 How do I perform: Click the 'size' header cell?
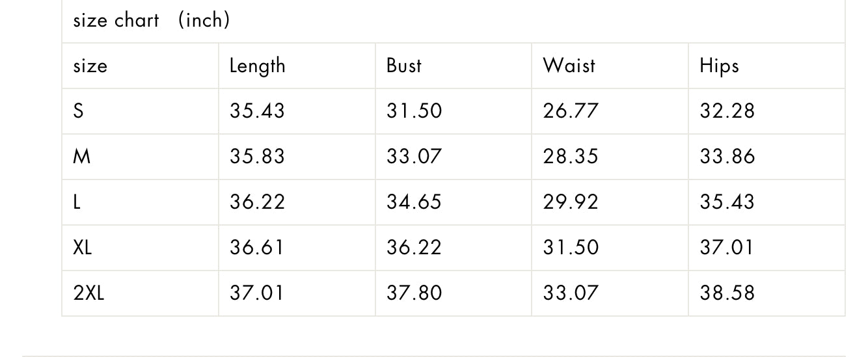pyautogui.click(x=140, y=66)
